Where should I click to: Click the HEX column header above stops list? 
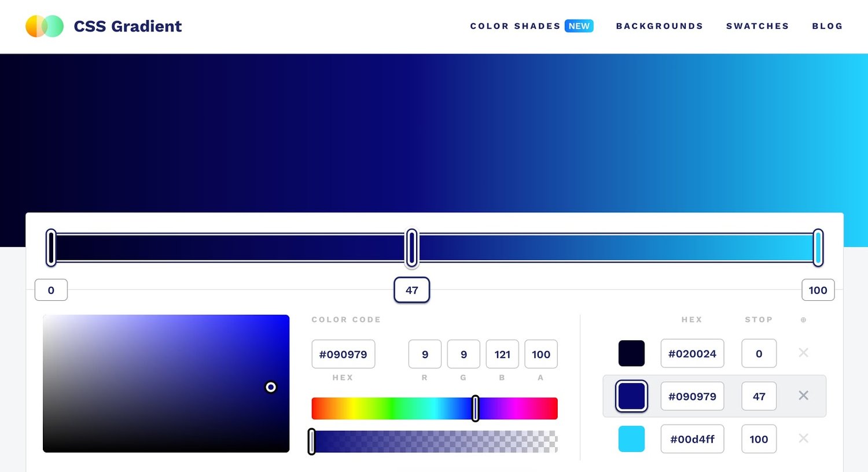click(692, 319)
